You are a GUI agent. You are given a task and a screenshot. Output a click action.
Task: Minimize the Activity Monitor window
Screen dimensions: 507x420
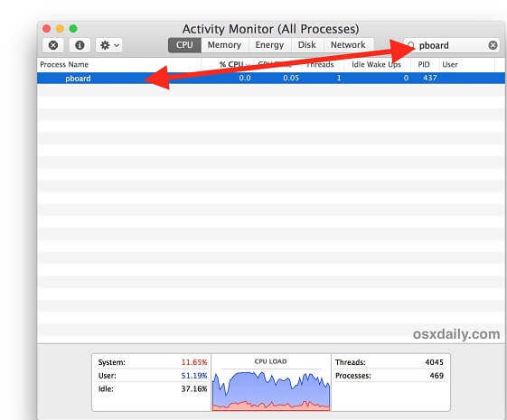pos(60,29)
